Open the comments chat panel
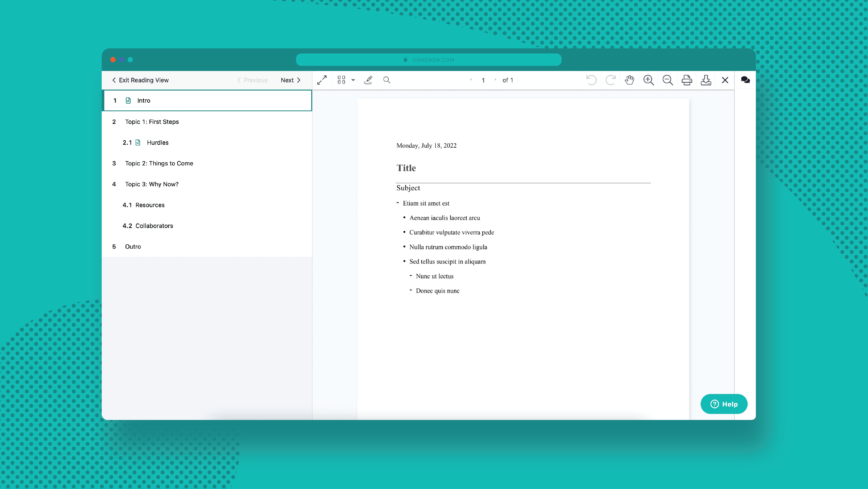 [745, 80]
